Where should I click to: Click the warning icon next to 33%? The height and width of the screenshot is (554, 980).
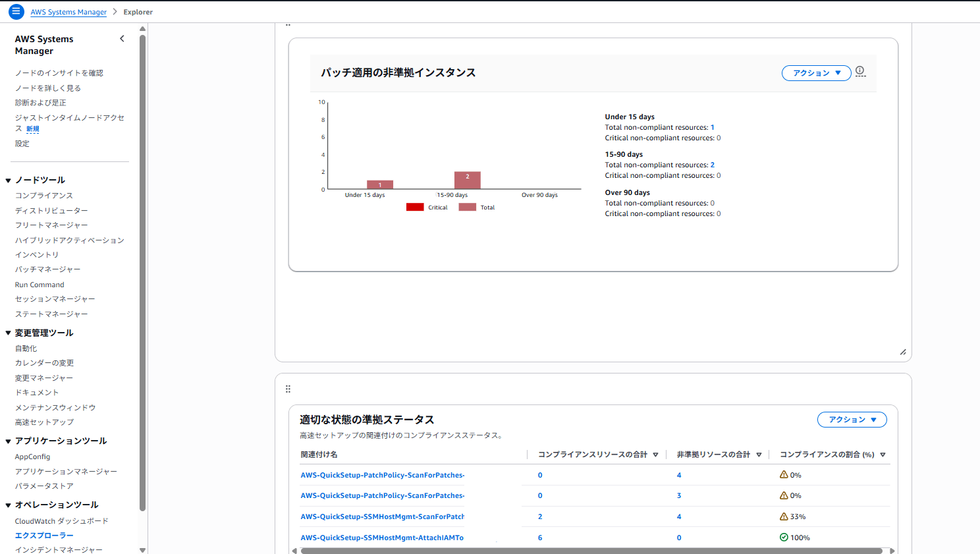(x=784, y=516)
